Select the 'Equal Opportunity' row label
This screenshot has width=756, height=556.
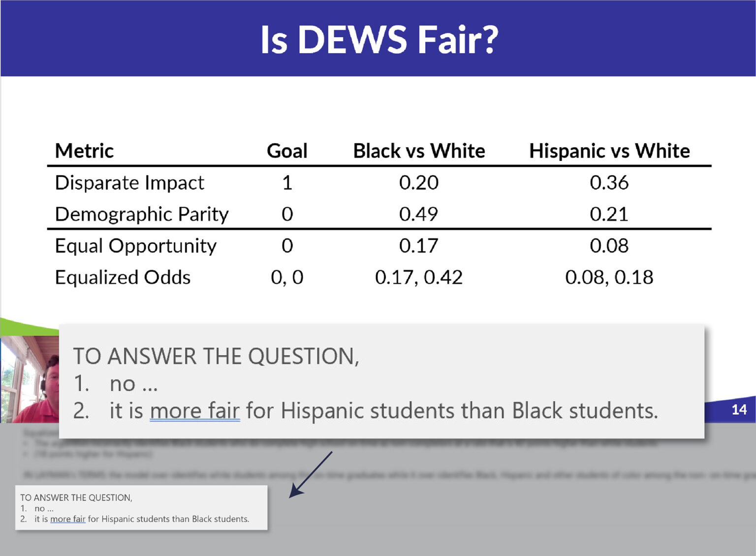point(135,246)
